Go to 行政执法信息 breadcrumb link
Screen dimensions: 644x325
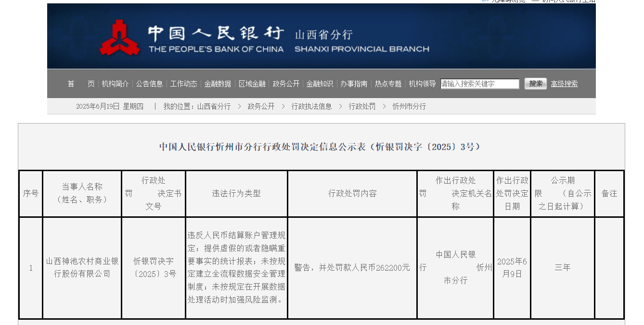click(x=311, y=106)
